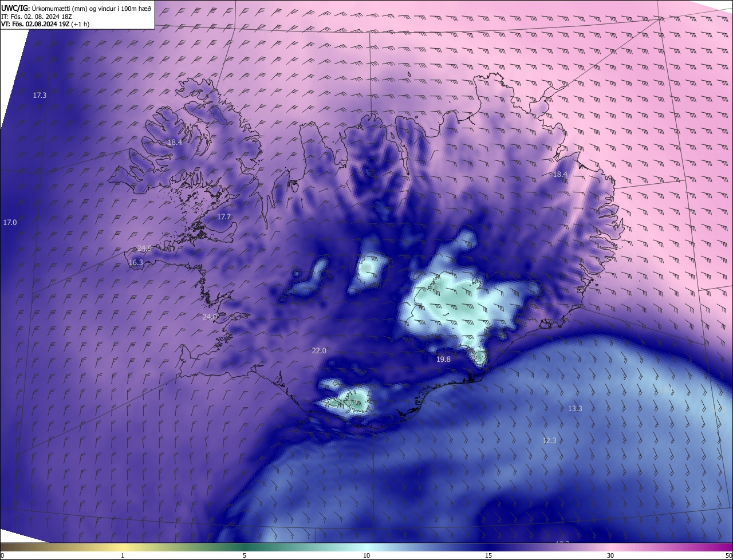Click the 24.0 value label
Screen dimensions: 733x560
(210, 317)
